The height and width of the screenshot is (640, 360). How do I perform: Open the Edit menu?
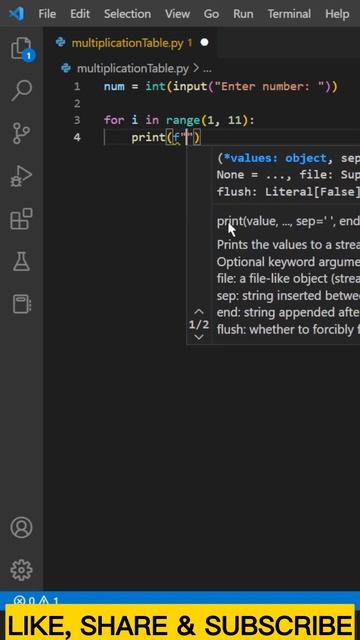[x=80, y=14]
